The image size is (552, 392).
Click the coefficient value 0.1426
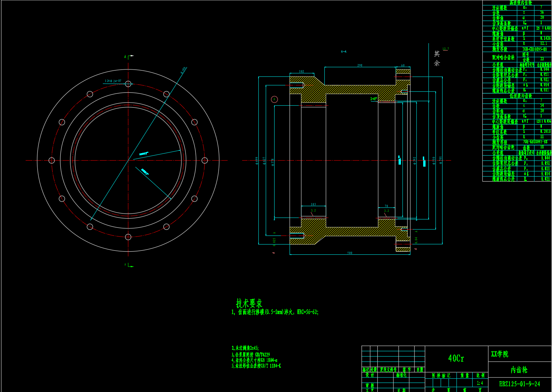tap(545, 38)
